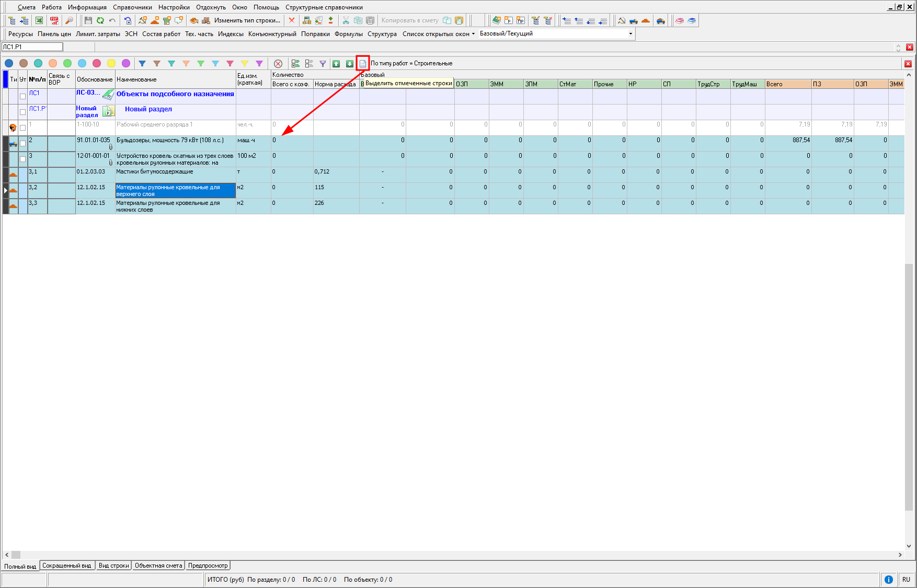Click the magnifying glass search icon

[x=68, y=20]
